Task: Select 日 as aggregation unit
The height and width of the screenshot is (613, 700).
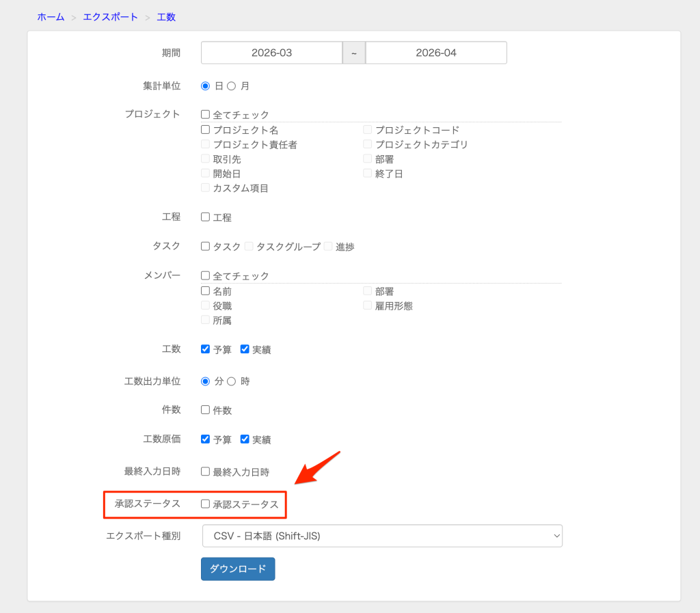Action: [x=205, y=86]
